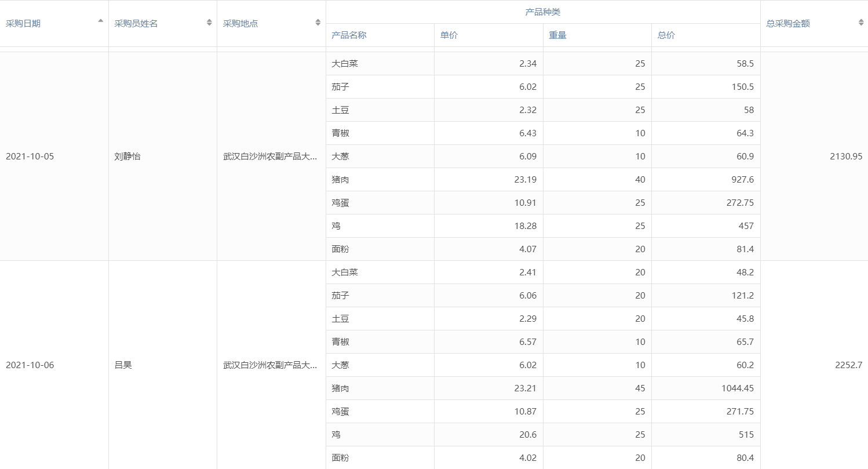This screenshot has width=868, height=469.
Task: Click the ascending sort arrow on 采购日期
Action: [100, 21]
